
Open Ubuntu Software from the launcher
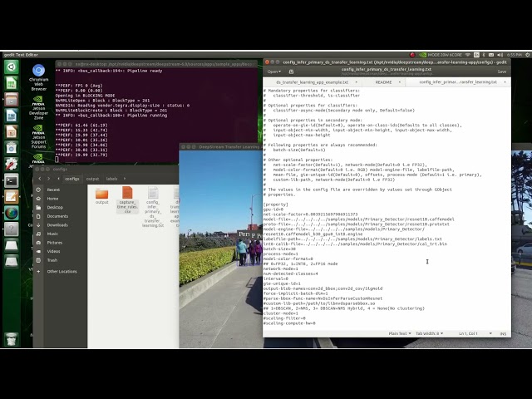(11, 148)
